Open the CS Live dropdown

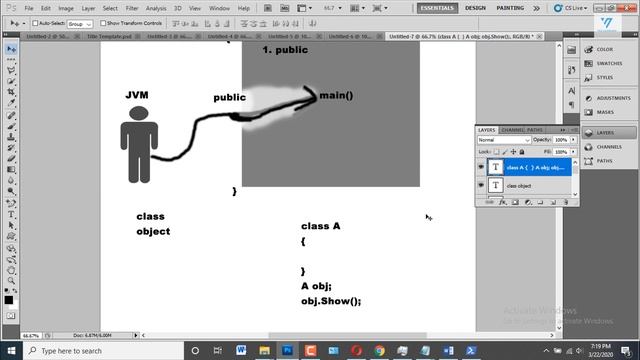coord(571,8)
